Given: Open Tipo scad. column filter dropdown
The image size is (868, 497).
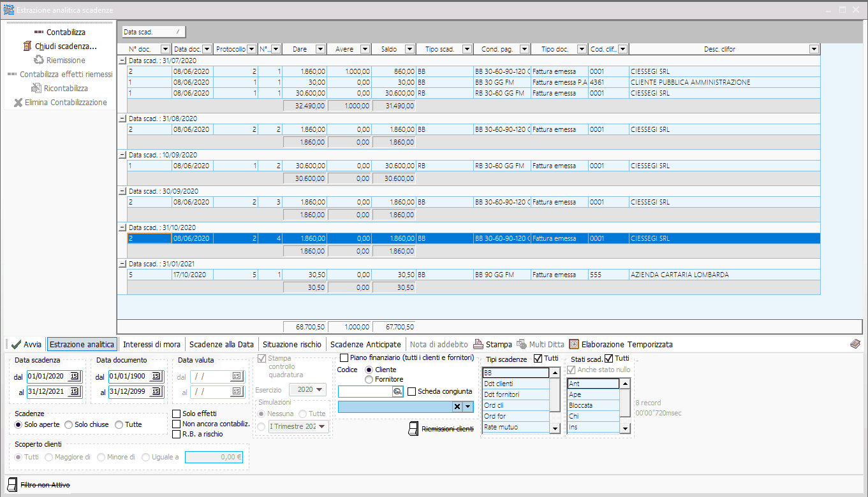Looking at the screenshot, I should (467, 49).
